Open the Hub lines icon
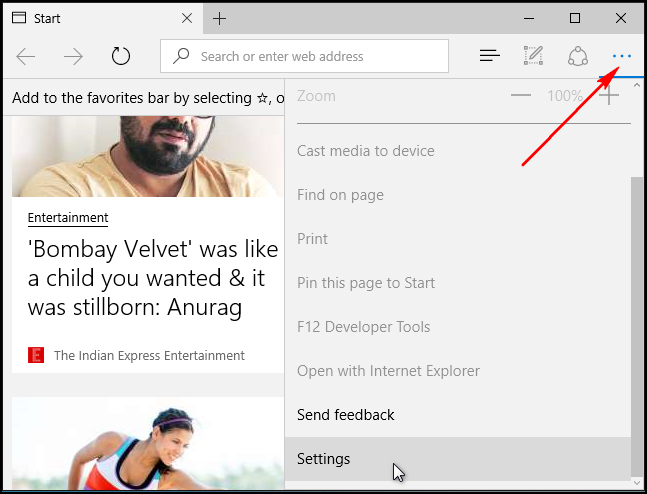The image size is (647, 494). tap(490, 56)
